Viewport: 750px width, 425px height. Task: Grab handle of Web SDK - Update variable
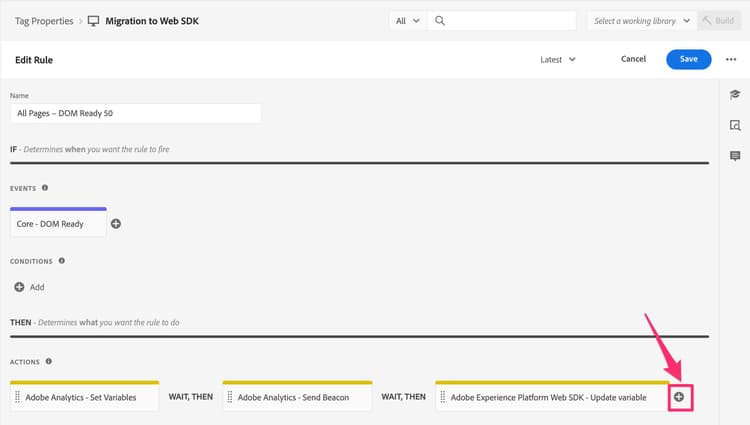442,397
